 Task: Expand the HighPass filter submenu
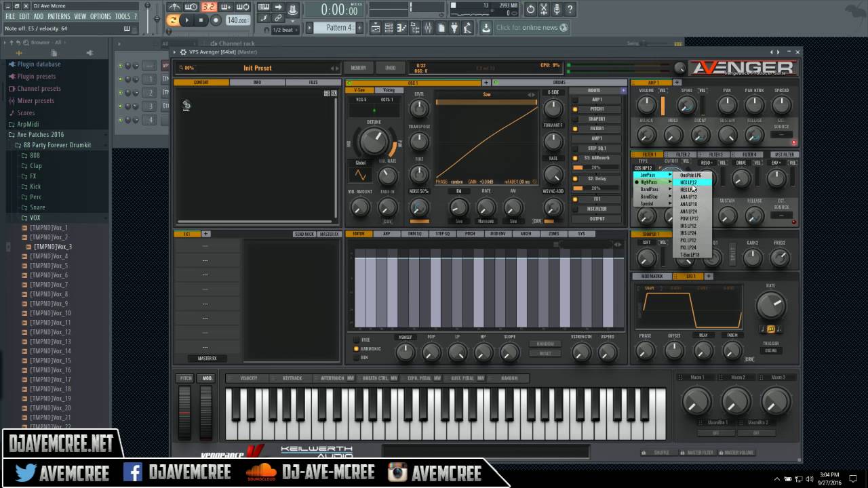pyautogui.click(x=652, y=182)
